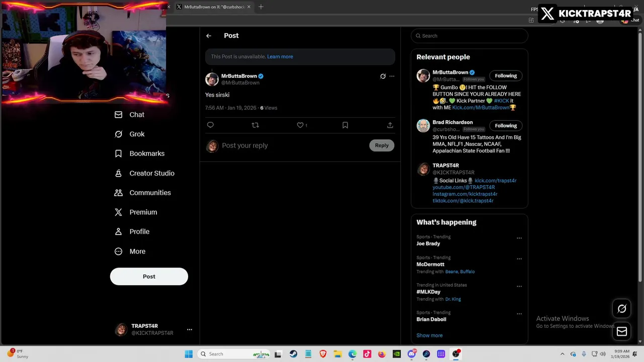
Task: Open the Joe Brady trend
Action: (x=428, y=244)
